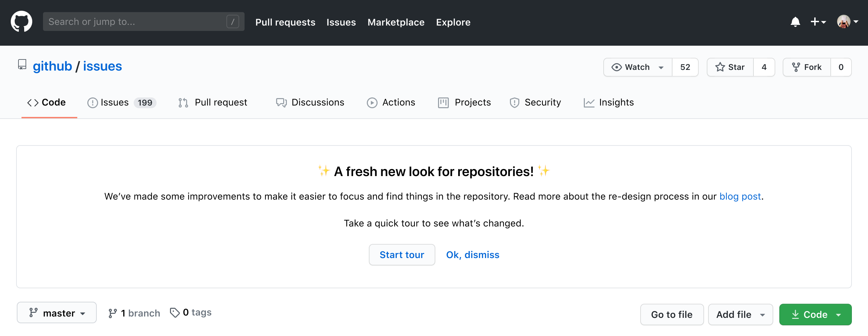Switch to the Discussions tab
This screenshot has height=336, width=868.
coord(310,102)
